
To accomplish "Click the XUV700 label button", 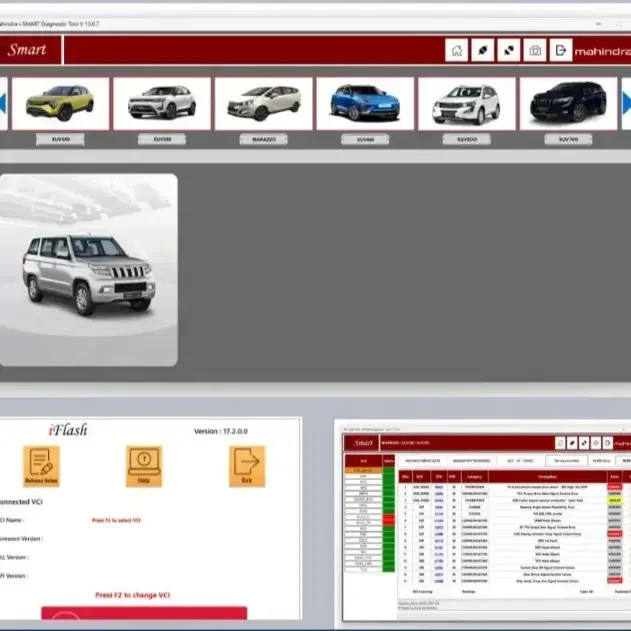I will [569, 139].
